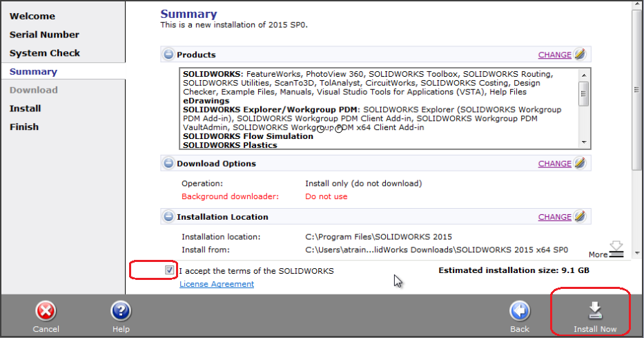
Task: Click the More label text
Action: (598, 254)
